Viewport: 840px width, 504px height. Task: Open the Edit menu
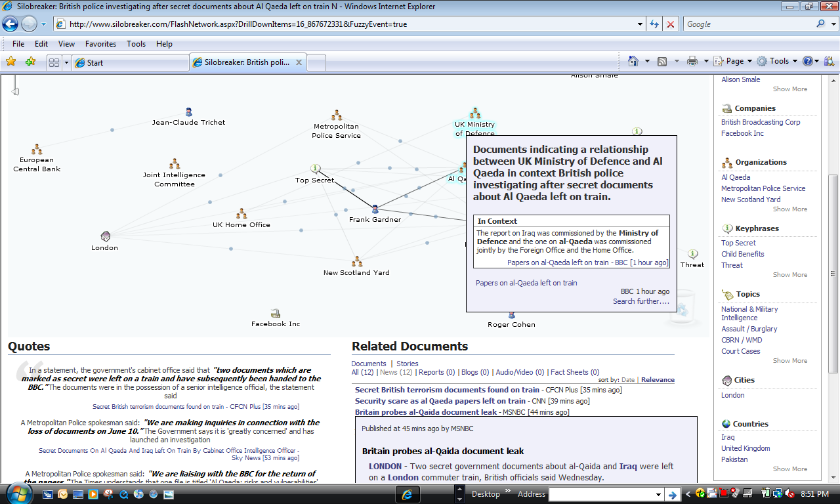(x=41, y=44)
